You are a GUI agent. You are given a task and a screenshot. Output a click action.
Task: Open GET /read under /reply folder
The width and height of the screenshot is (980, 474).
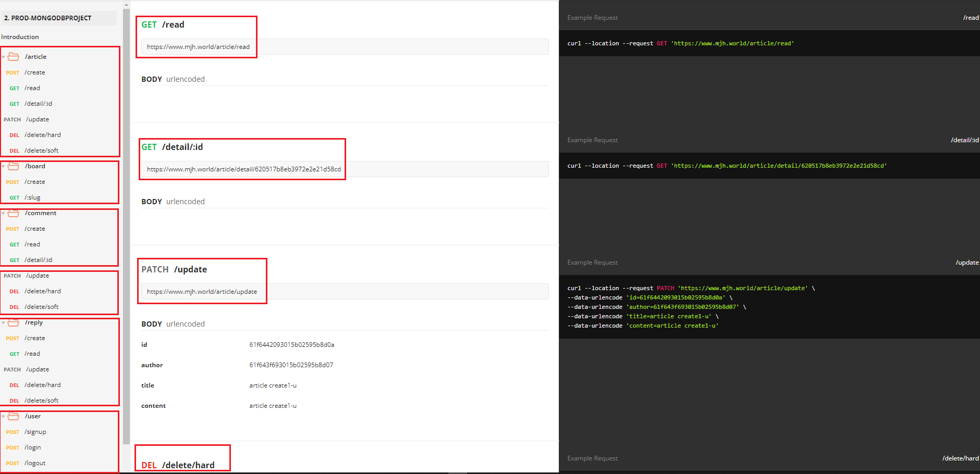coord(25,354)
